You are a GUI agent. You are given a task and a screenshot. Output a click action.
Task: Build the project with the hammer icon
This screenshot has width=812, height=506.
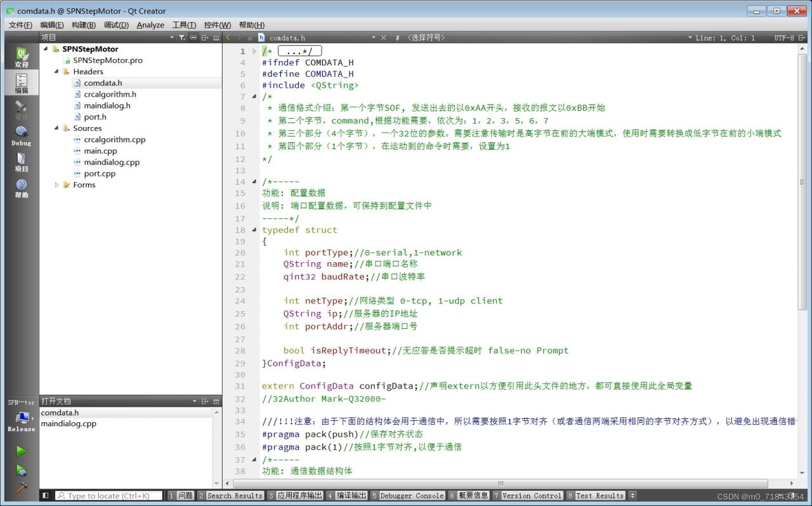(x=22, y=488)
